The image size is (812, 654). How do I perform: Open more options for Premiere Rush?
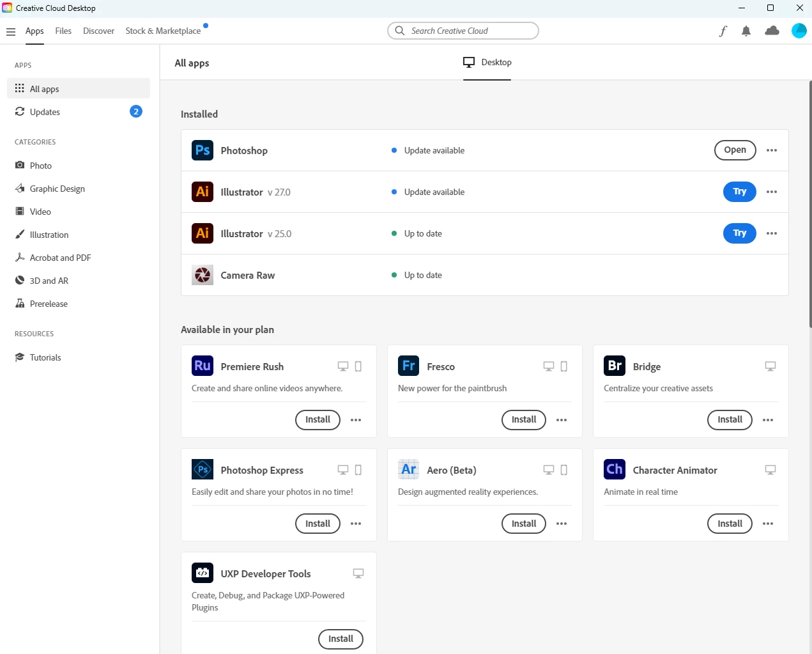pyautogui.click(x=356, y=420)
